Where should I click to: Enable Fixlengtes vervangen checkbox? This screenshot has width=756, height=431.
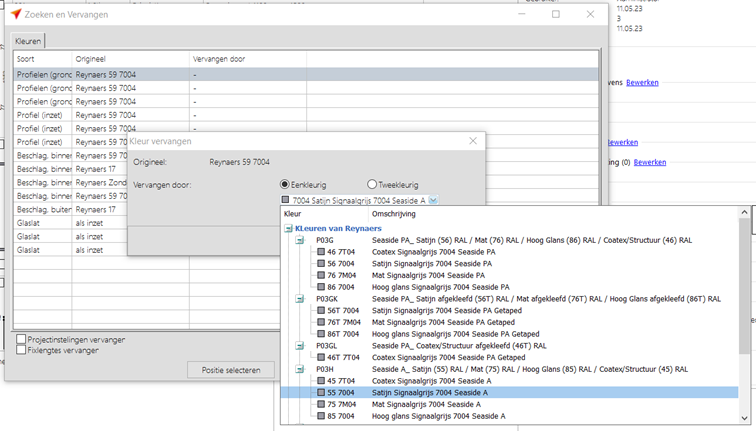click(x=21, y=350)
